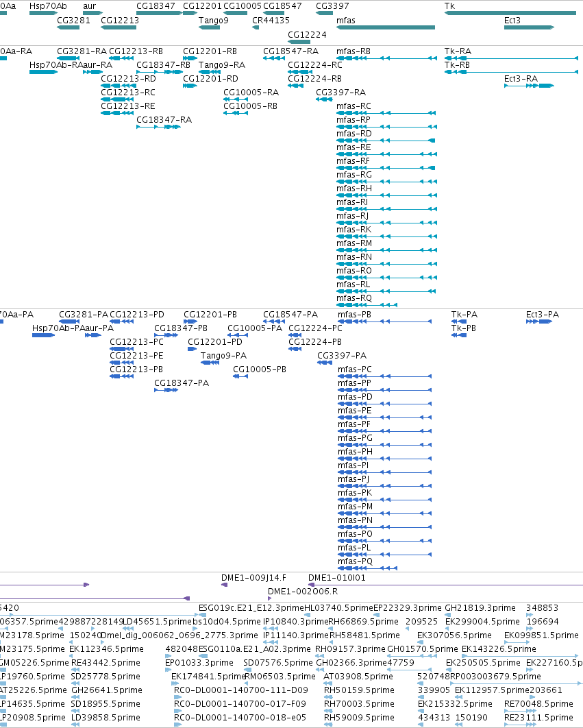
Task: Click the mfas-PB polypeptide label
Action: [354, 315]
